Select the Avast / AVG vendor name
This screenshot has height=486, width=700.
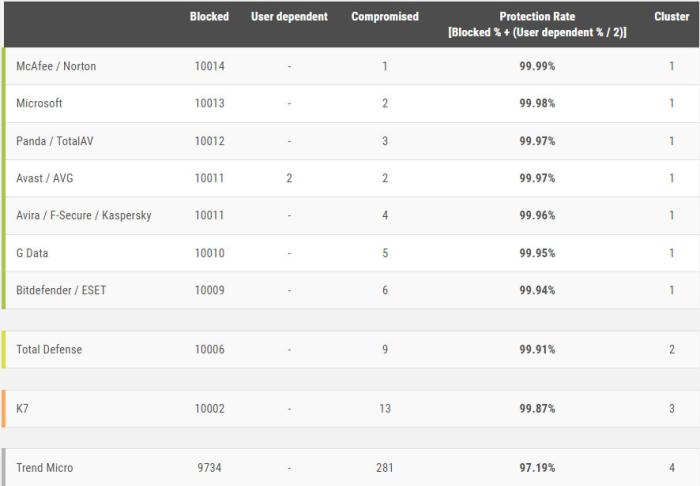click(44, 178)
